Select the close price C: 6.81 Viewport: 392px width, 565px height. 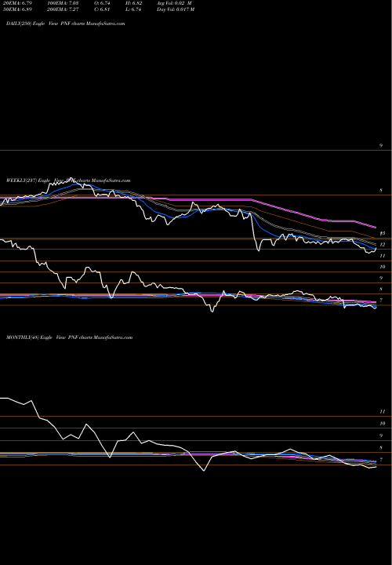point(102,9)
